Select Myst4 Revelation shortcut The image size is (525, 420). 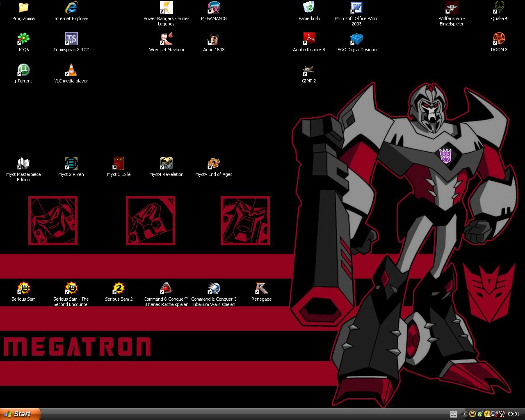point(166,167)
